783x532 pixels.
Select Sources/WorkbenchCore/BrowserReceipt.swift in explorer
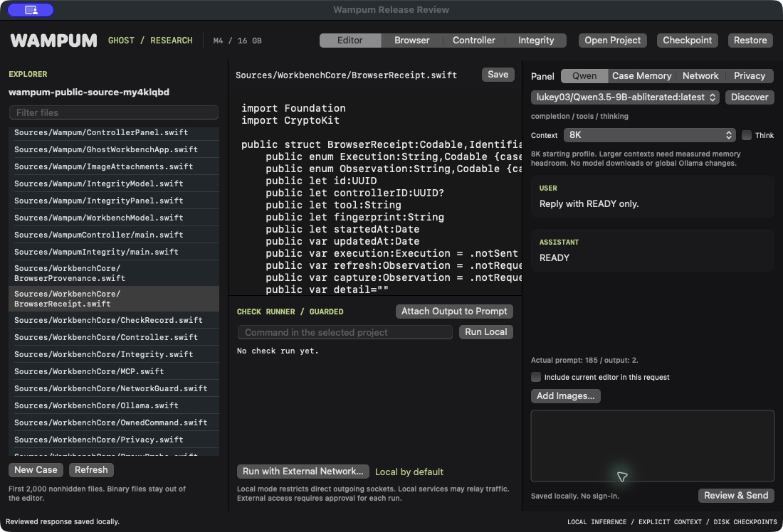click(x=114, y=299)
